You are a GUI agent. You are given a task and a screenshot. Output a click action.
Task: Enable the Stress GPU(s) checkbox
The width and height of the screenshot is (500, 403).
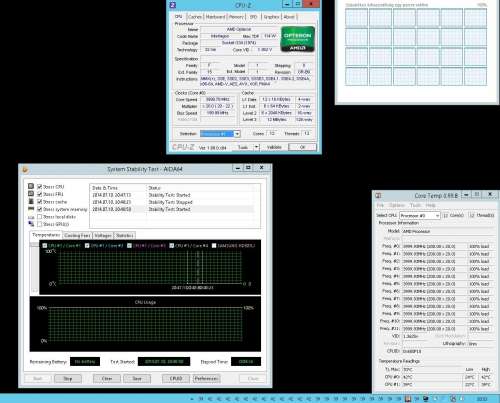click(x=39, y=224)
